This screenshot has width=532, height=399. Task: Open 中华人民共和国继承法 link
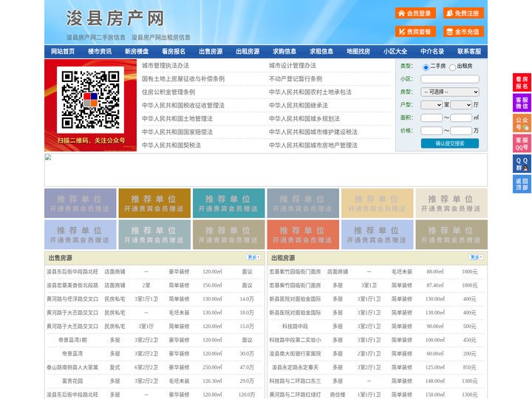click(299, 105)
